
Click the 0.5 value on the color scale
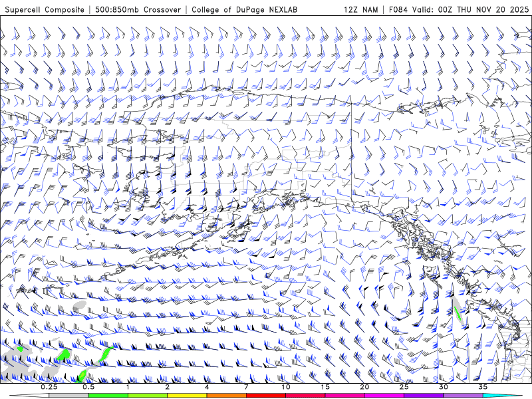88,387
